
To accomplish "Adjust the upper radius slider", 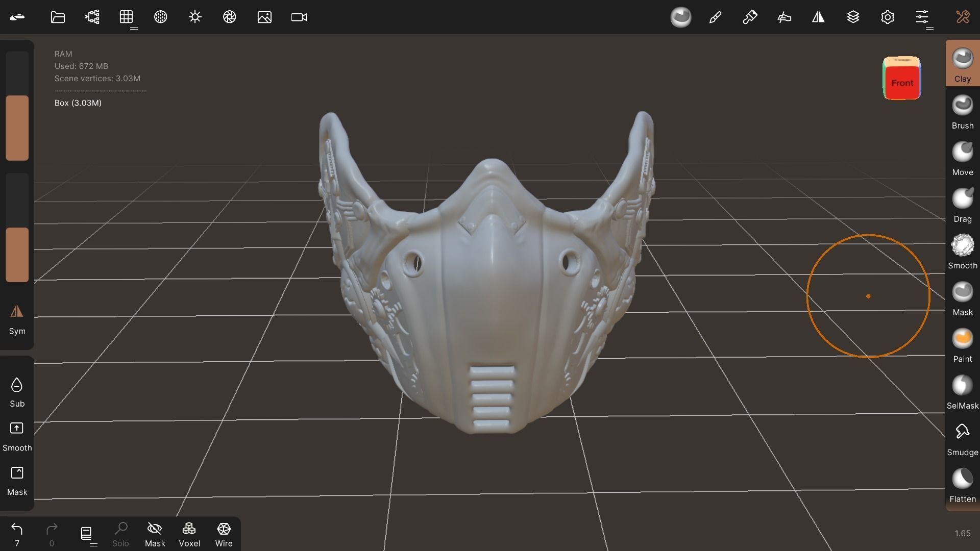I will [x=17, y=106].
